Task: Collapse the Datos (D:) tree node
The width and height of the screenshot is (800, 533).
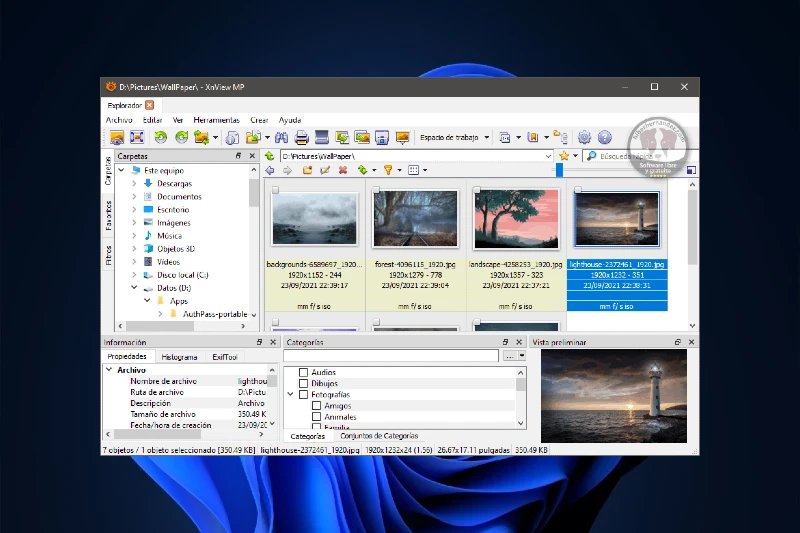Action: pyautogui.click(x=134, y=288)
